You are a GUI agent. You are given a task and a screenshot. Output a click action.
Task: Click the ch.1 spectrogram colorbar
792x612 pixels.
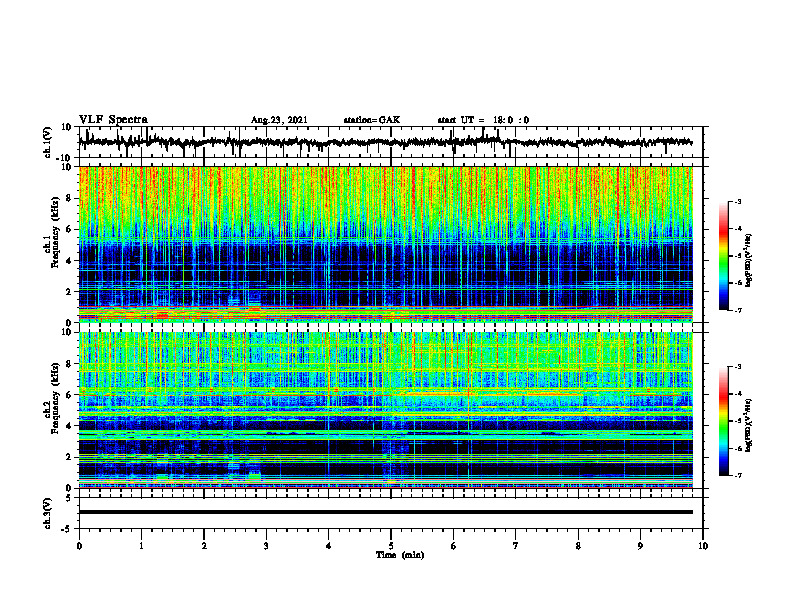tap(723, 255)
